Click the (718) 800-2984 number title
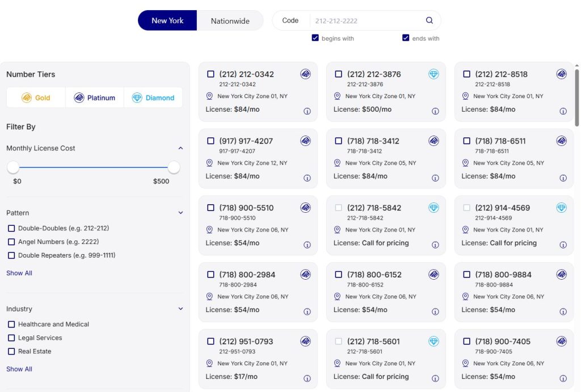Screen dimensions: 581x392 [247, 275]
